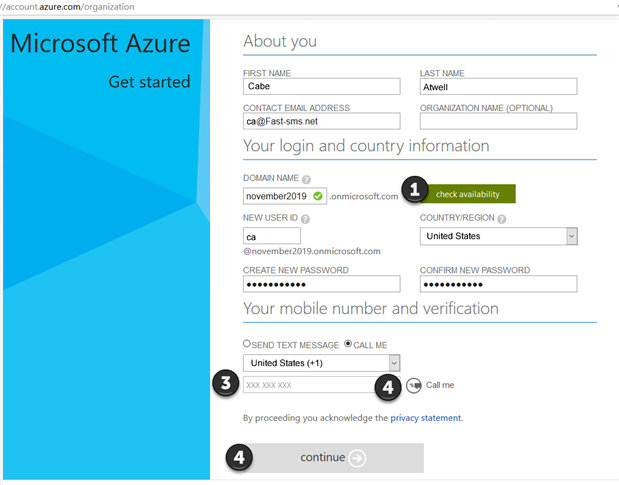Click the arrow icon on the continue button
The height and width of the screenshot is (485, 619).
[x=357, y=458]
